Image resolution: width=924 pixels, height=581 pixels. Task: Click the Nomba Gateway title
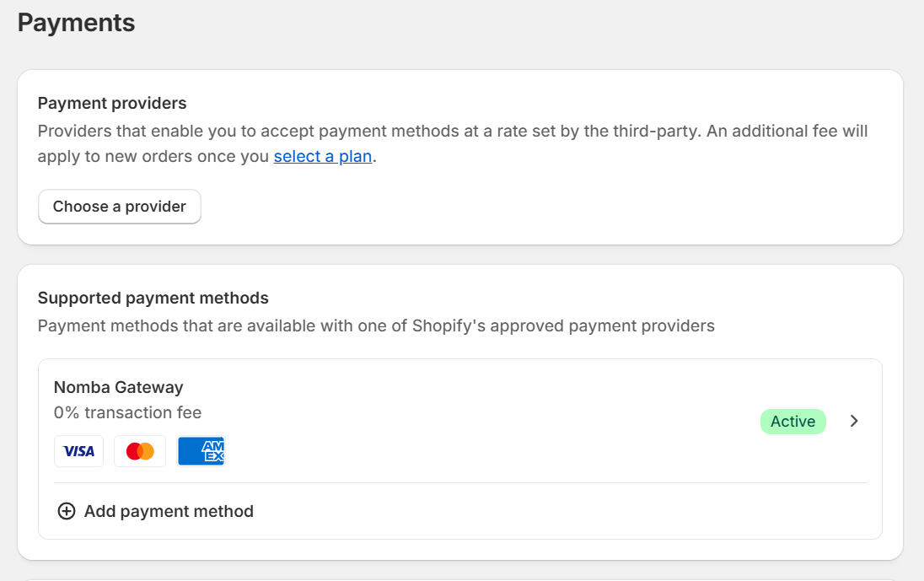(118, 387)
